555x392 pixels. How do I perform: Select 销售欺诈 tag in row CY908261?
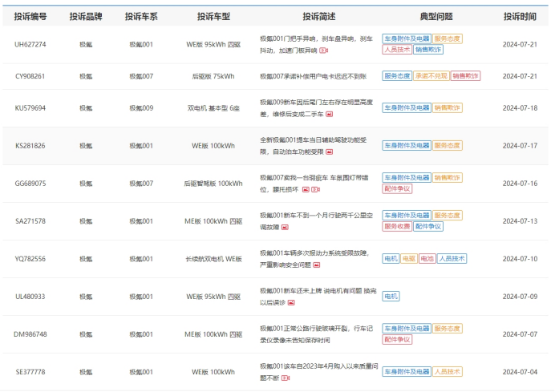coord(465,75)
